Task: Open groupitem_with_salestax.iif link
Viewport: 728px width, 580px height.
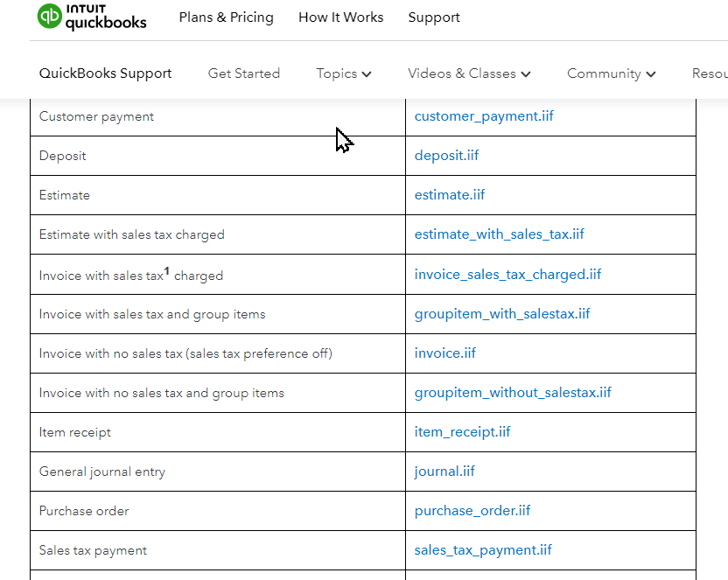Action: click(x=502, y=314)
